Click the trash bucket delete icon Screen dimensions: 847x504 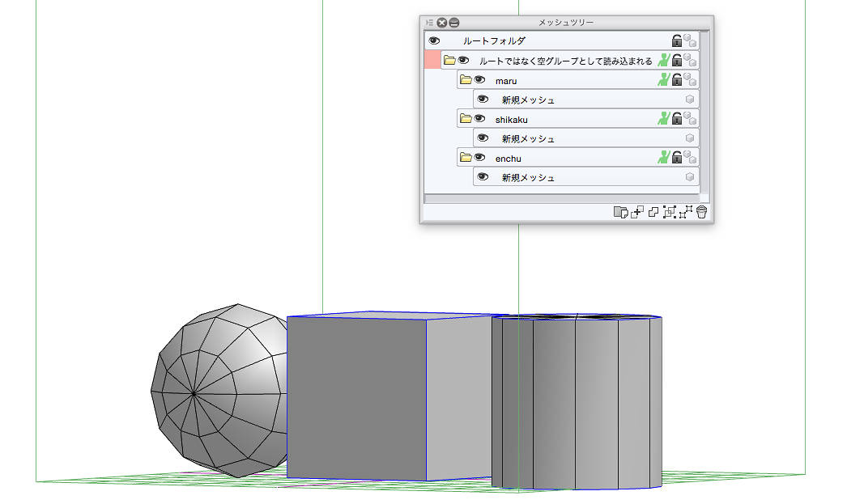[702, 212]
